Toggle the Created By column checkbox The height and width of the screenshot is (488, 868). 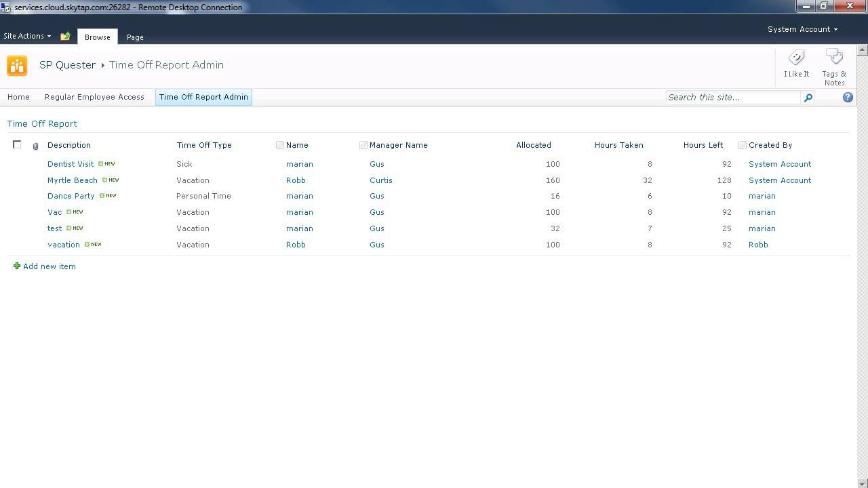coord(743,145)
